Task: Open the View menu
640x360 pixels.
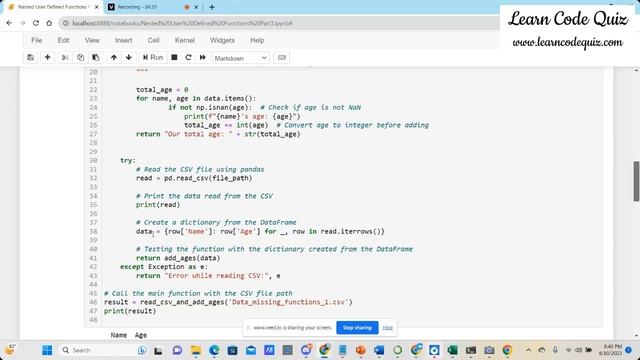Action: coord(92,40)
